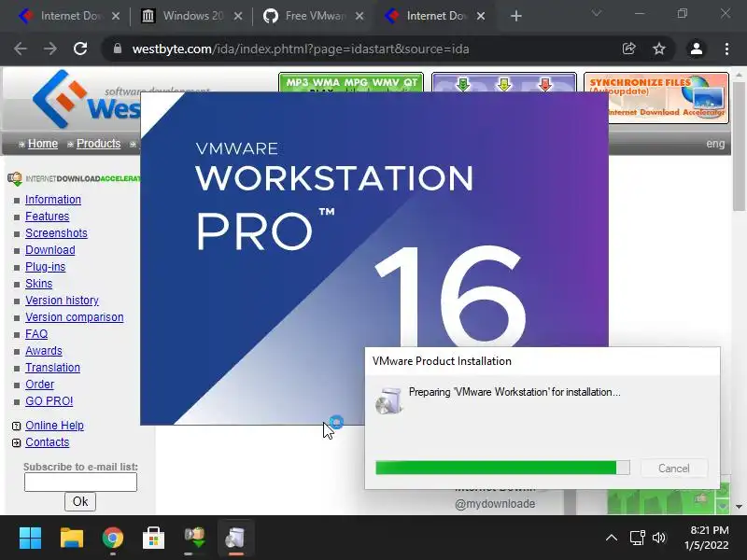Click the subscribe e-mail input field
This screenshot has height=560, width=747.
coord(80,482)
